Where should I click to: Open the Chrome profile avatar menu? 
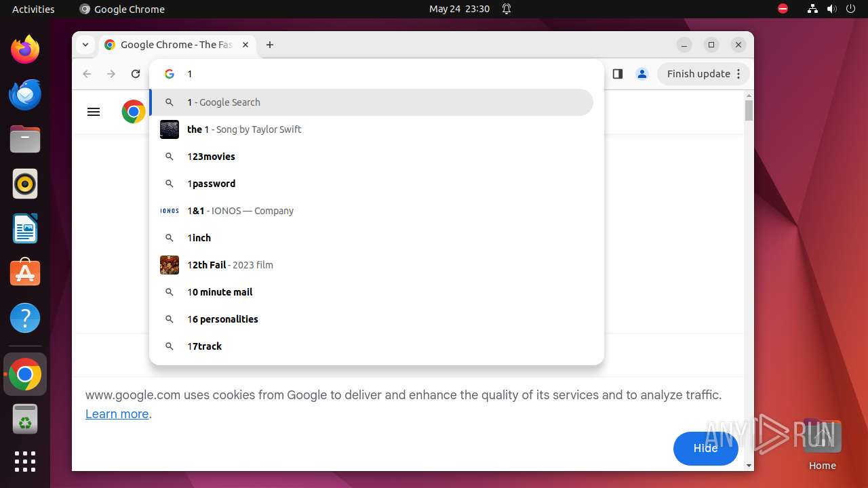point(642,74)
